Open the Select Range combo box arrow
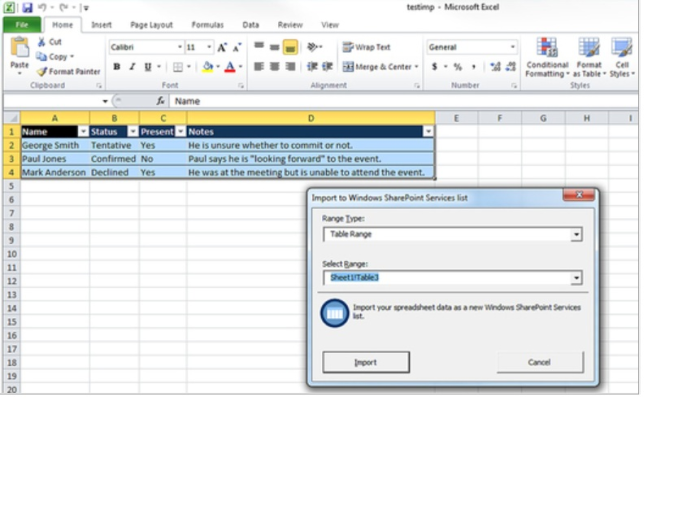This screenshot has height=523, width=700. (x=576, y=278)
